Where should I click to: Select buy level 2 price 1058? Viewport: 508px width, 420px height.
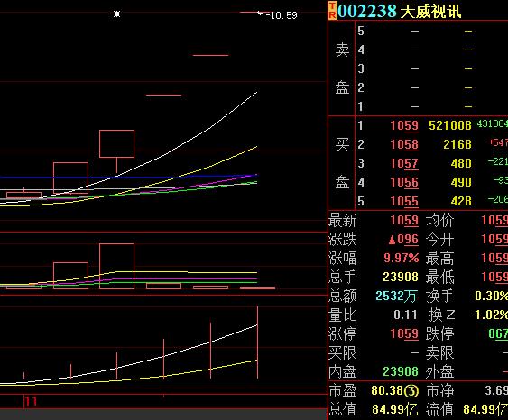[404, 144]
